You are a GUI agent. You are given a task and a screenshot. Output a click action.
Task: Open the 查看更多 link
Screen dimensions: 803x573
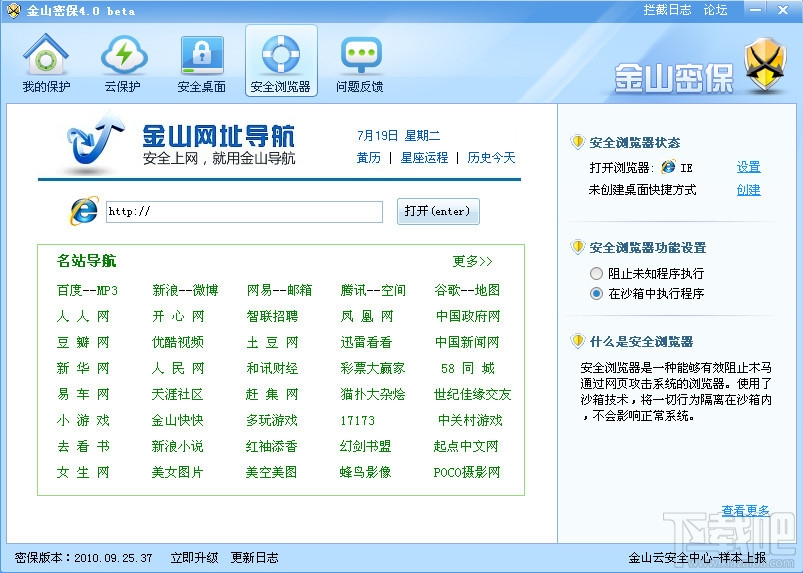coord(745,510)
